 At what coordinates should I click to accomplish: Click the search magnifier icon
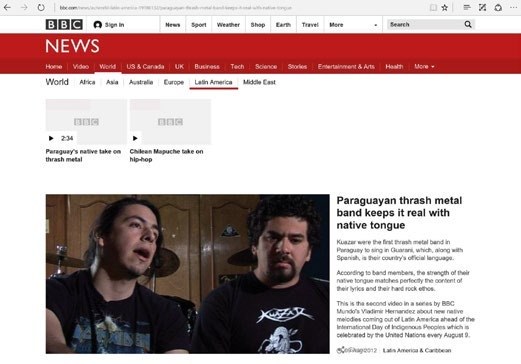tap(468, 24)
